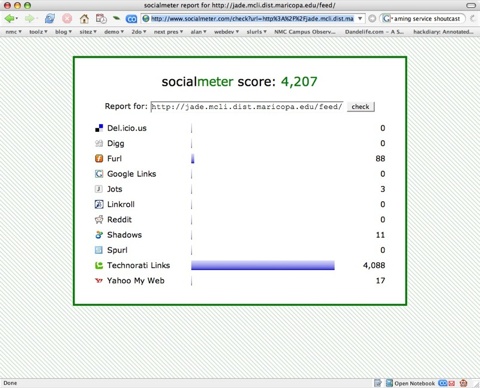Viewport: 480px width, 388px height.
Task: Open the Dandelife.com bookmark
Action: click(374, 32)
